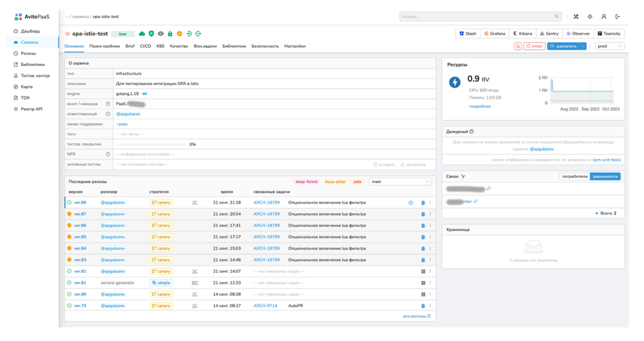Click the incoming arrow circle icon
This screenshot has width=644, height=341.
(x=189, y=34)
